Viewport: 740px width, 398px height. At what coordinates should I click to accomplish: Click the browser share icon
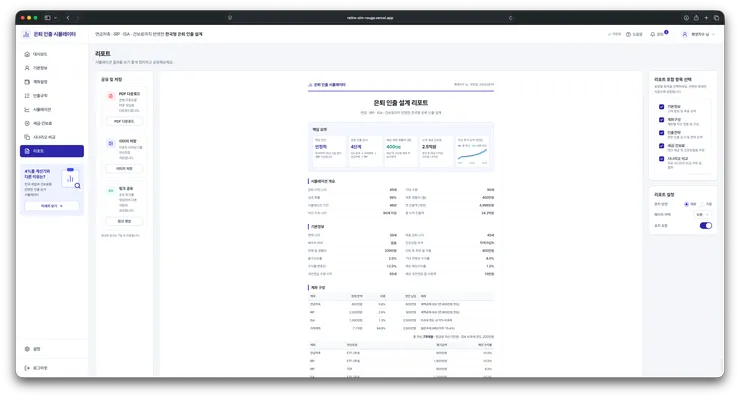point(696,17)
